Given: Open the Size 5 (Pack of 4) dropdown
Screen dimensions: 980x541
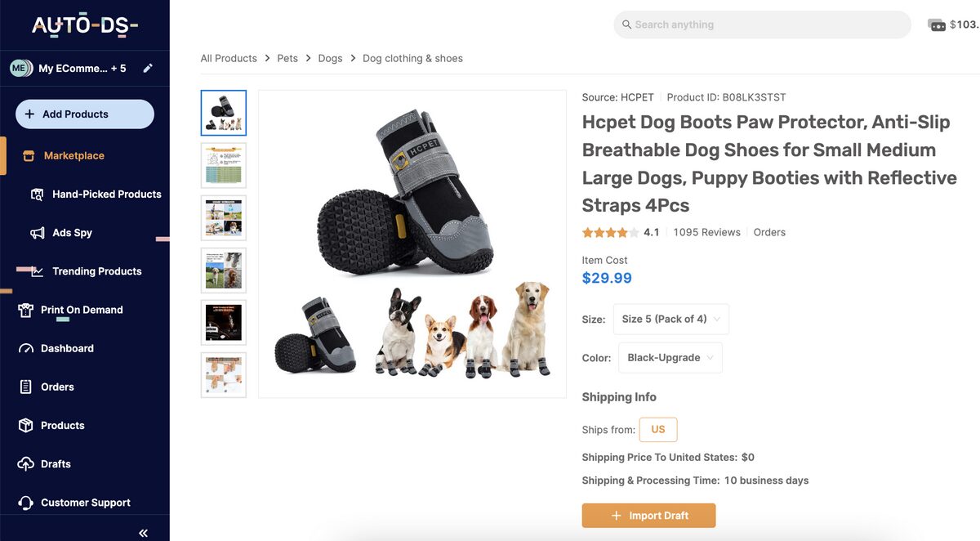Looking at the screenshot, I should pyautogui.click(x=670, y=319).
